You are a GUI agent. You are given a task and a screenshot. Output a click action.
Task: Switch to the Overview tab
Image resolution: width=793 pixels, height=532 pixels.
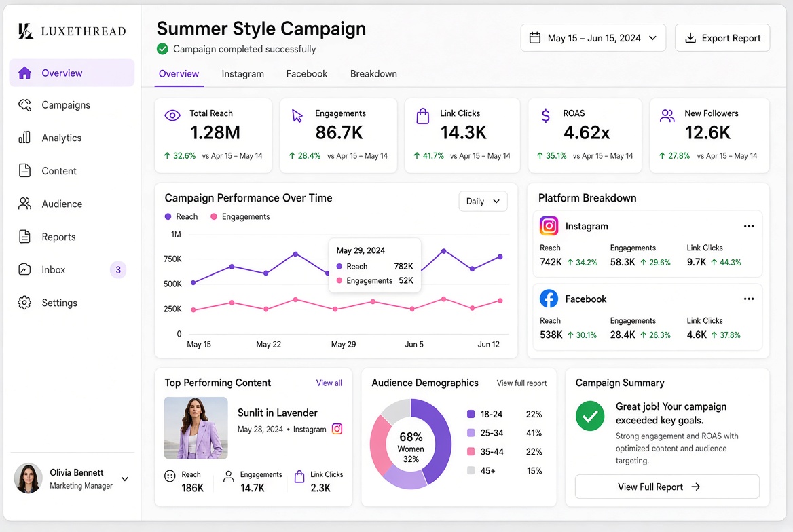(179, 74)
